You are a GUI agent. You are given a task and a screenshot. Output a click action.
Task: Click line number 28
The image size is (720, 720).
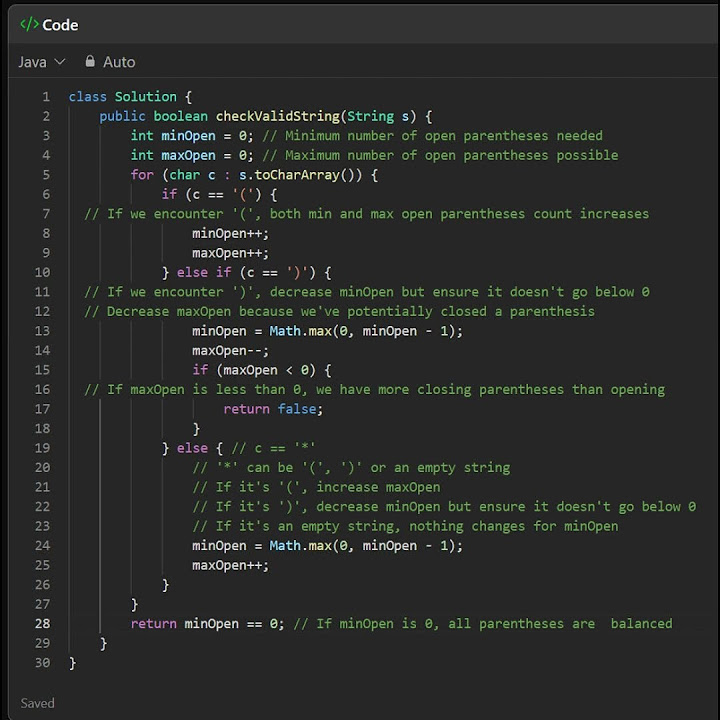pos(42,624)
